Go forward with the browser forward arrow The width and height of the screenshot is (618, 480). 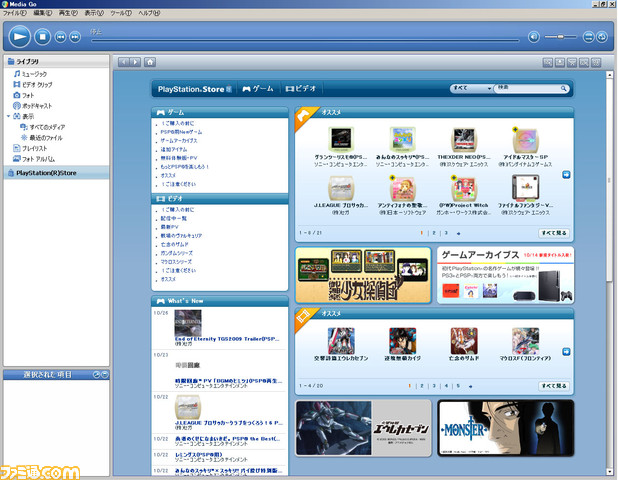[x=135, y=62]
